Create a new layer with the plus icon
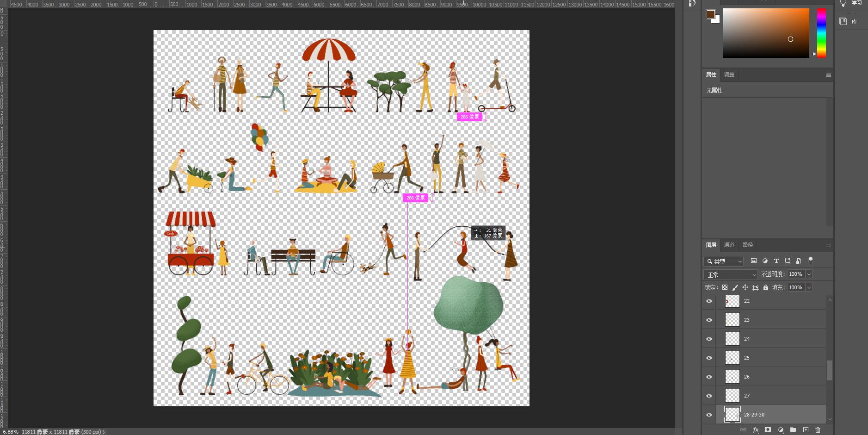 (806, 430)
